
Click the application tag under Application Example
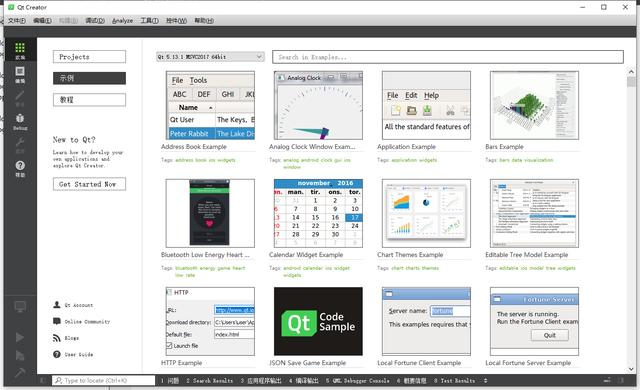pyautogui.click(x=404, y=160)
